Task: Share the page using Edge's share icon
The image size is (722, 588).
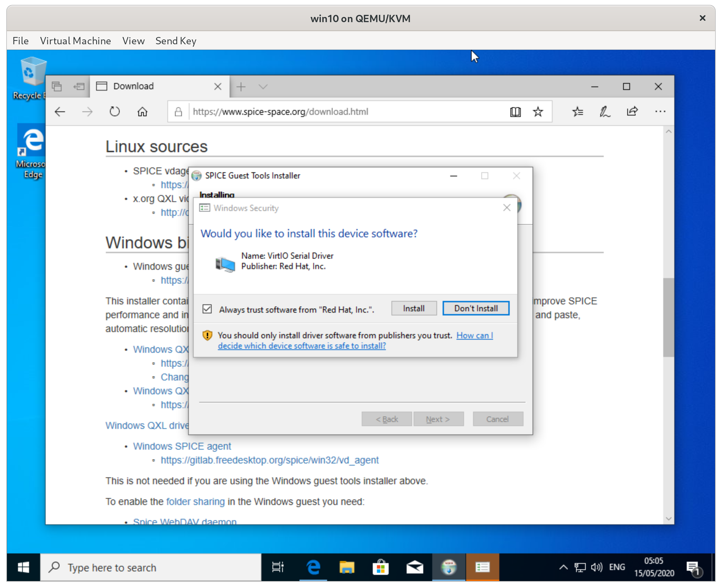Action: [632, 111]
